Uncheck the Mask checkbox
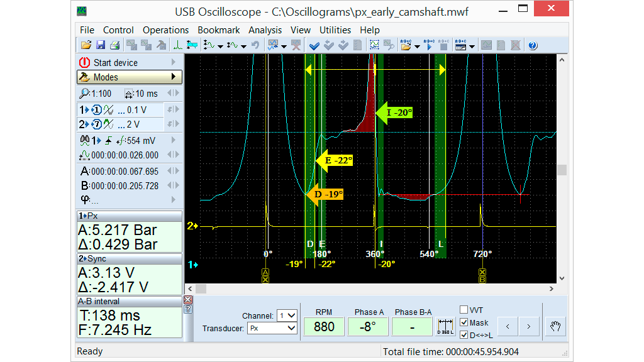 point(464,322)
